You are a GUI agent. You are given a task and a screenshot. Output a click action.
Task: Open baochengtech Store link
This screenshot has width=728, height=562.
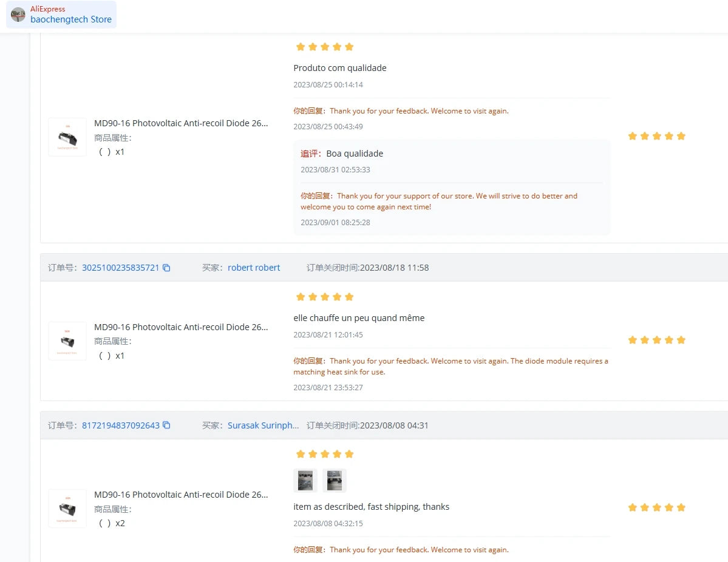(71, 19)
